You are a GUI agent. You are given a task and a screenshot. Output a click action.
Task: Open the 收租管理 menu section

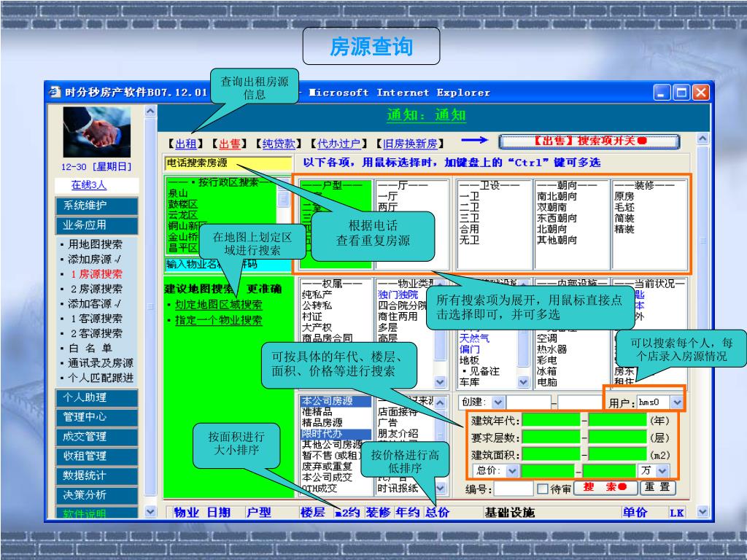(97, 456)
